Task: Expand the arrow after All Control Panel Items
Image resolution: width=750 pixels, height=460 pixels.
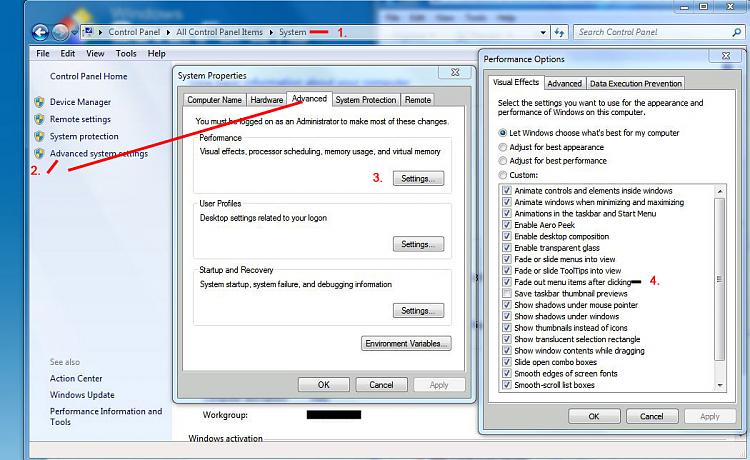Action: coord(271,33)
